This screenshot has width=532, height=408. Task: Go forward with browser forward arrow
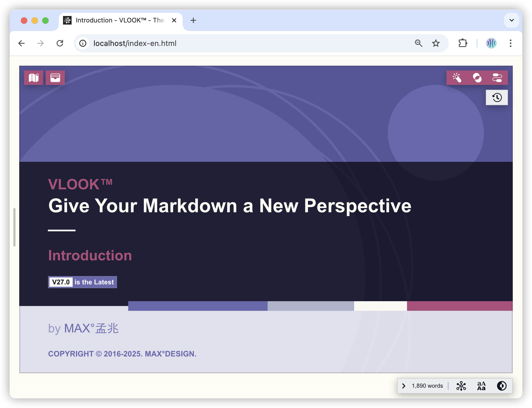41,43
